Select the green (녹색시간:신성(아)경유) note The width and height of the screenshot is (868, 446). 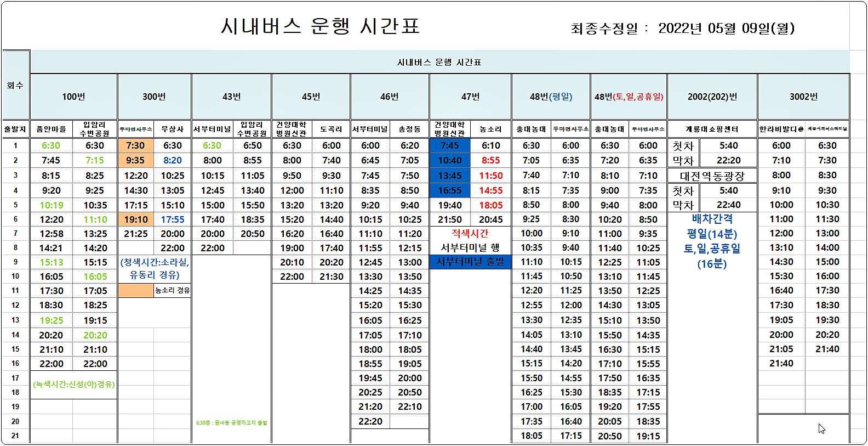[74, 384]
